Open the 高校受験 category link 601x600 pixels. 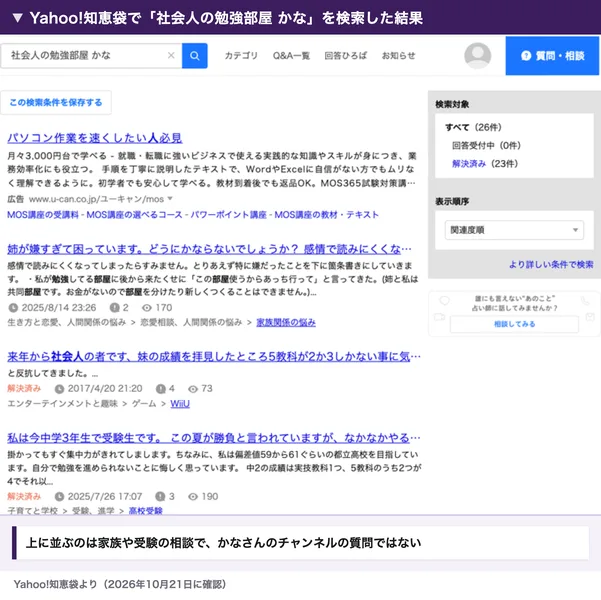(146, 511)
